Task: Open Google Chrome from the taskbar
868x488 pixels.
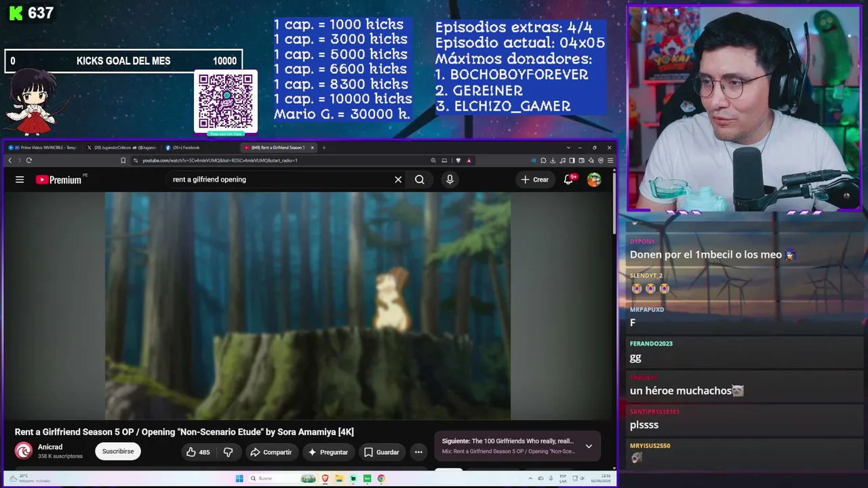Action: (381, 479)
